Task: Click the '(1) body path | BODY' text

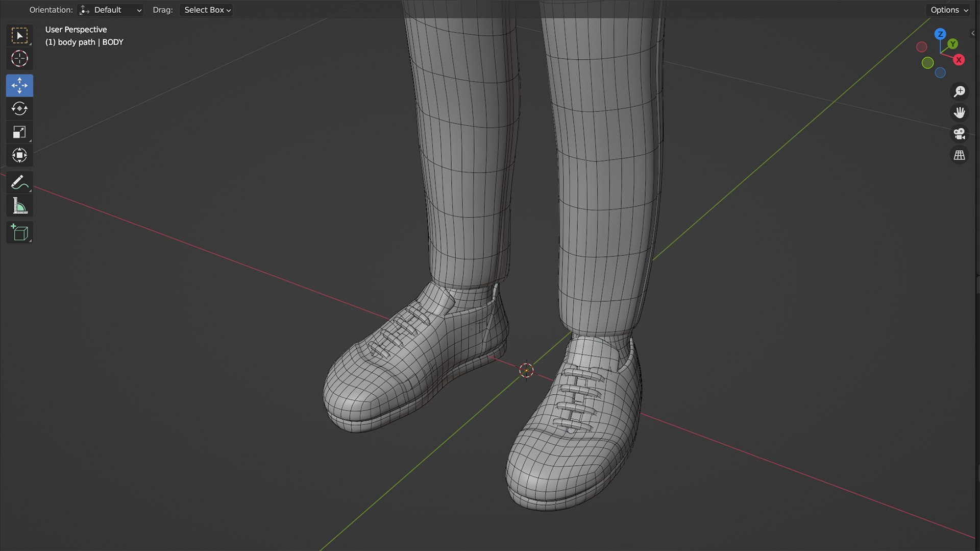Action: [x=84, y=42]
